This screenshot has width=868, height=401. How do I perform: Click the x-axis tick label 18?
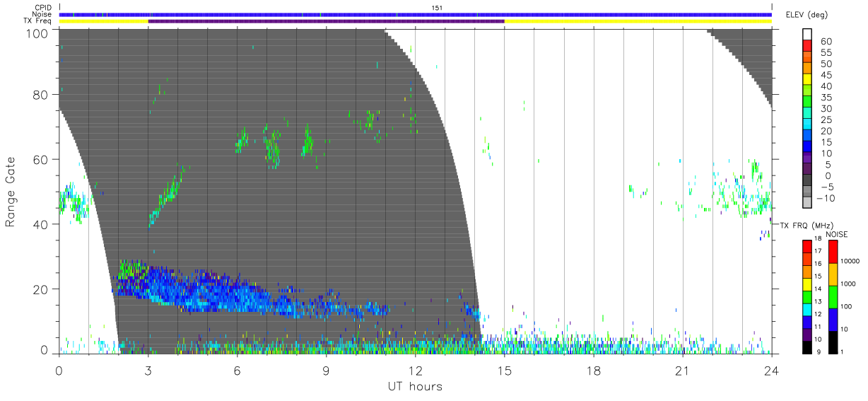pyautogui.click(x=593, y=370)
